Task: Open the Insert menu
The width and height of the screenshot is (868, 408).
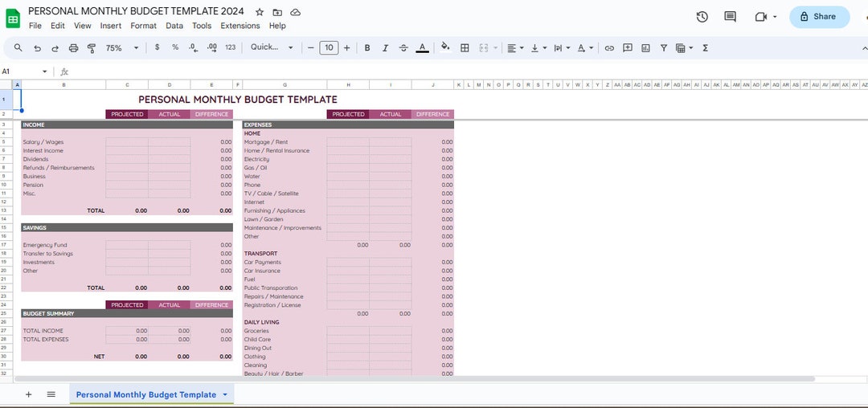Action: 111,26
